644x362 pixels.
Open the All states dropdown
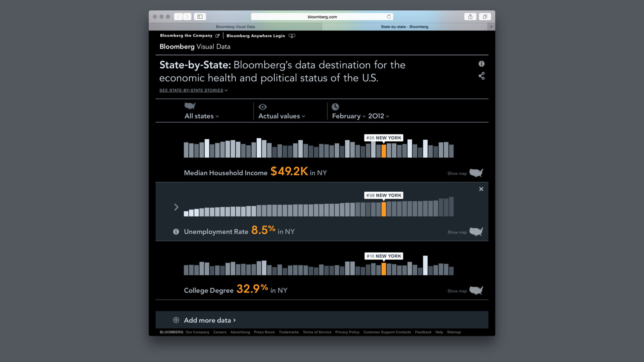coord(201,116)
